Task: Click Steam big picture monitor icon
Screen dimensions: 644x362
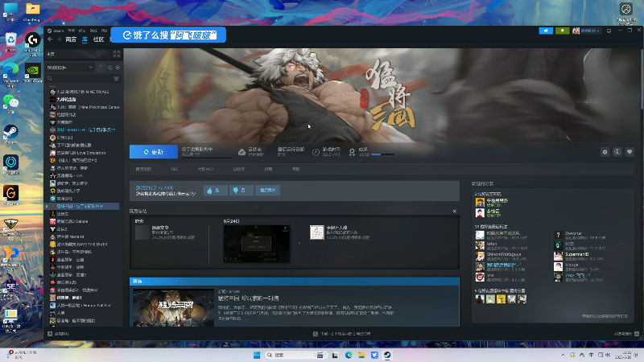Action: pos(609,31)
